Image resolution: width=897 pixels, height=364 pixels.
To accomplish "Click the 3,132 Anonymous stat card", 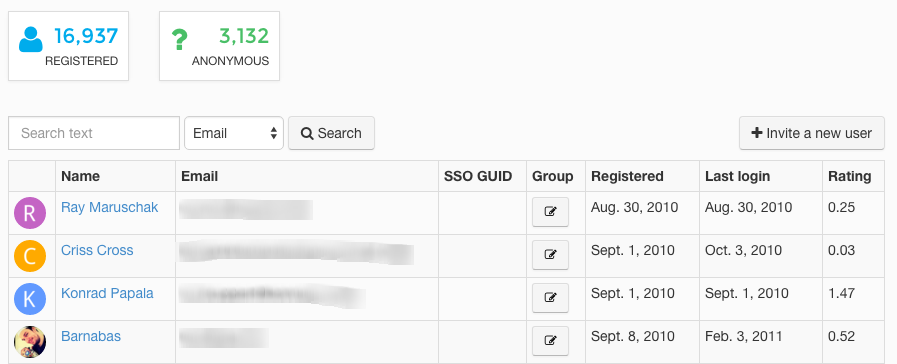I will [x=219, y=46].
